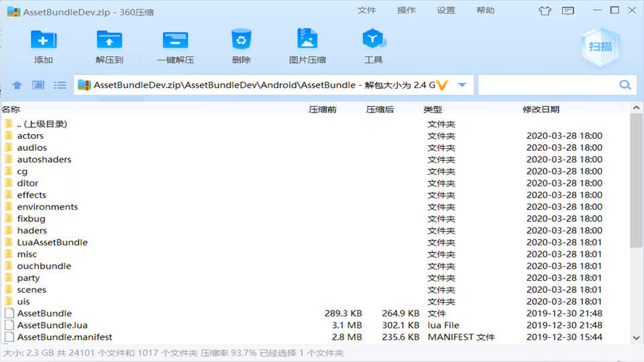This screenshot has height=362, width=644.
Task: Click the 2019-12-30 15:44 date cell
Action: pos(564,337)
